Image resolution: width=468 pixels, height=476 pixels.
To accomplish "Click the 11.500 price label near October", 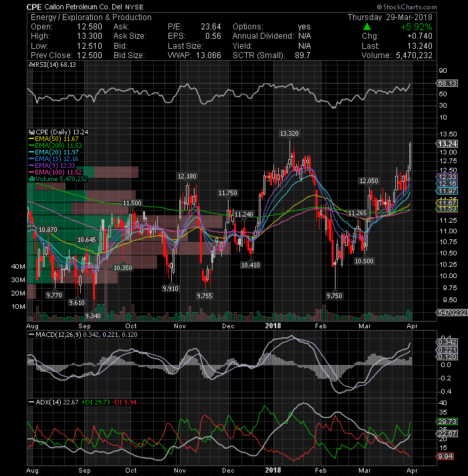I will 132,203.
